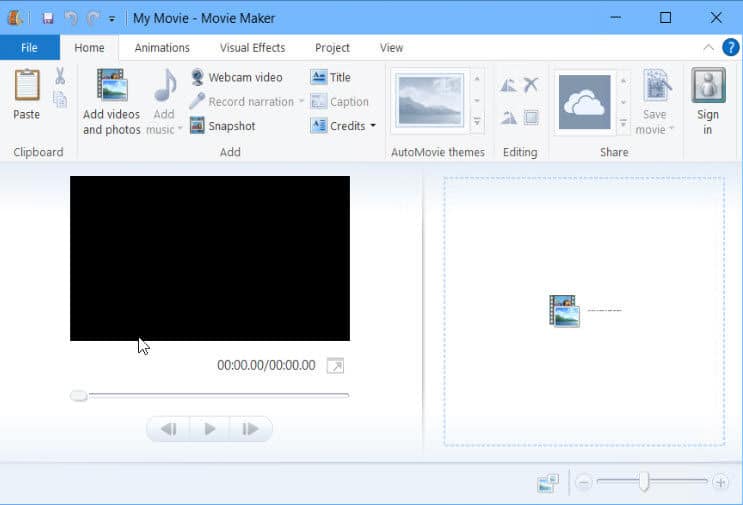Open the Visual Effects tab
This screenshot has width=743, height=505.
[253, 48]
